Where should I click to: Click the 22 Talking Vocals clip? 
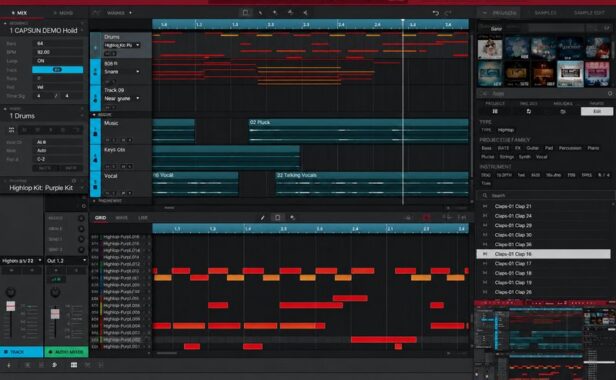(372, 183)
